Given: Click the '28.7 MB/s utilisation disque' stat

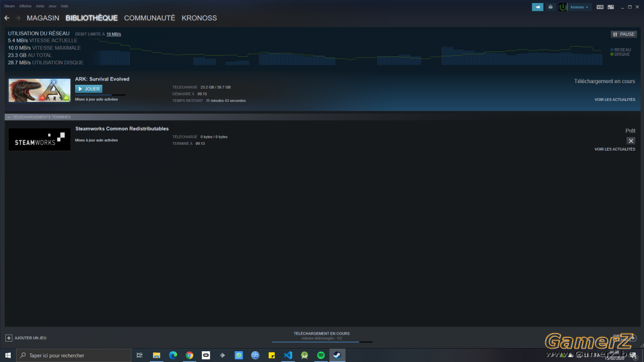Looking at the screenshot, I should point(46,63).
